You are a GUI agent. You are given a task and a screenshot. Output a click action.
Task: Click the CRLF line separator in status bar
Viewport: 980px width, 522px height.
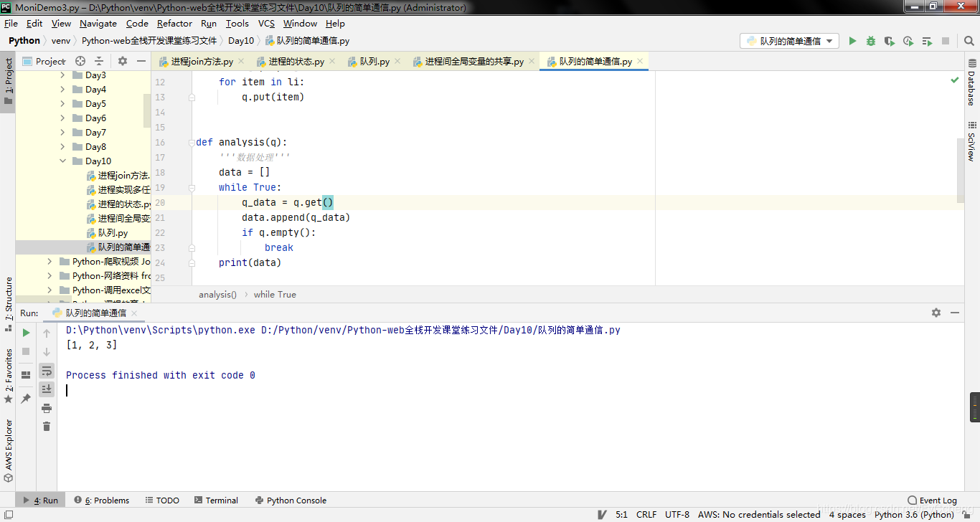point(646,514)
